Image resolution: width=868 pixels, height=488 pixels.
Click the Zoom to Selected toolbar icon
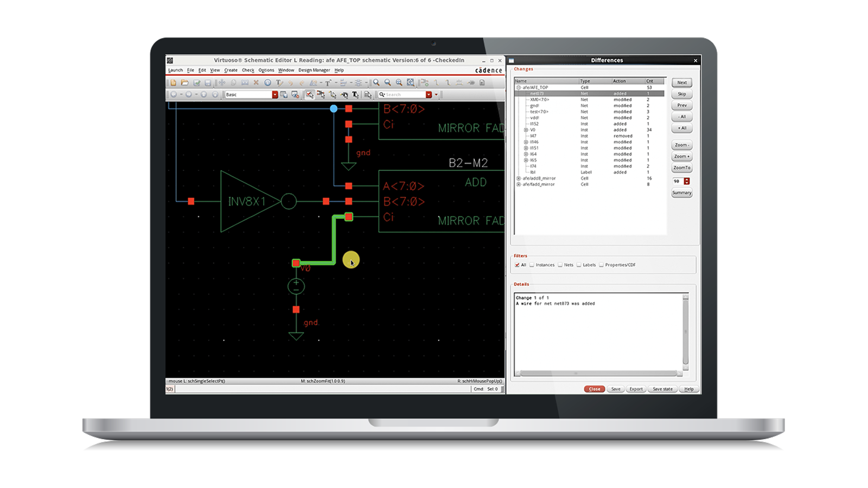pos(411,83)
